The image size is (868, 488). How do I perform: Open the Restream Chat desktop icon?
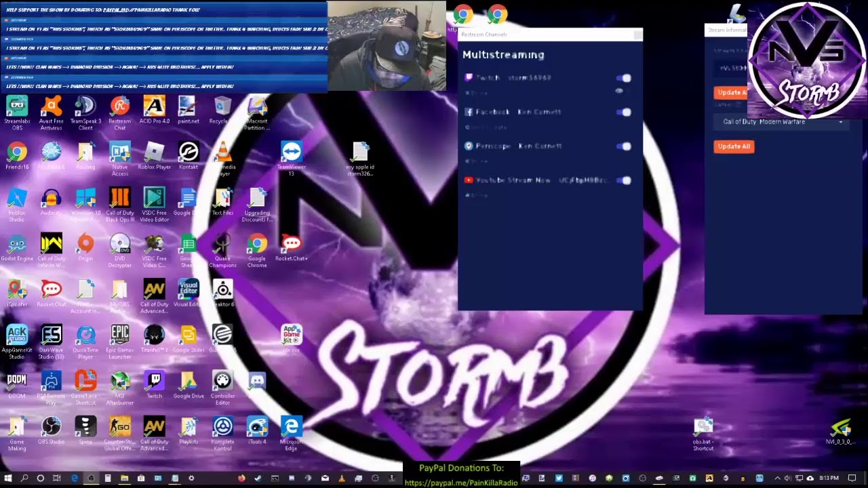click(x=120, y=113)
